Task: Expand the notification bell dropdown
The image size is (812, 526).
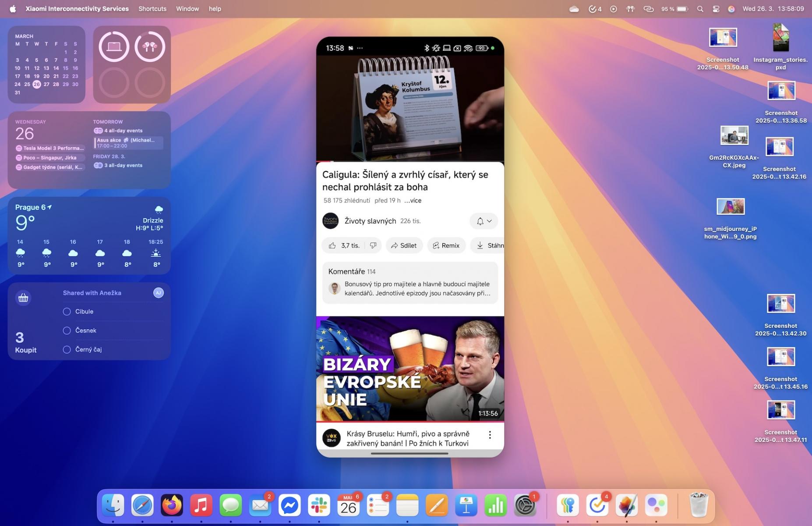Action: click(x=484, y=221)
